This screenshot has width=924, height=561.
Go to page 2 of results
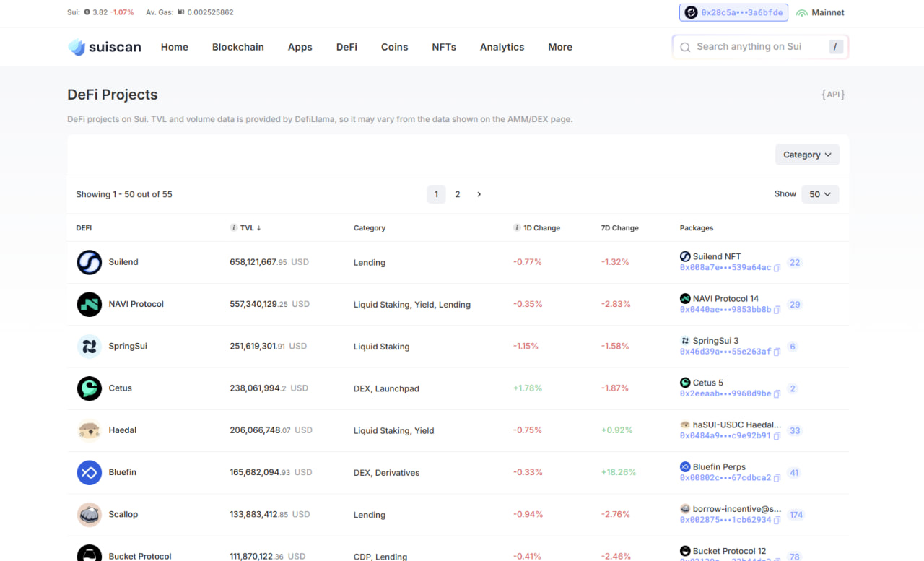coord(457,194)
